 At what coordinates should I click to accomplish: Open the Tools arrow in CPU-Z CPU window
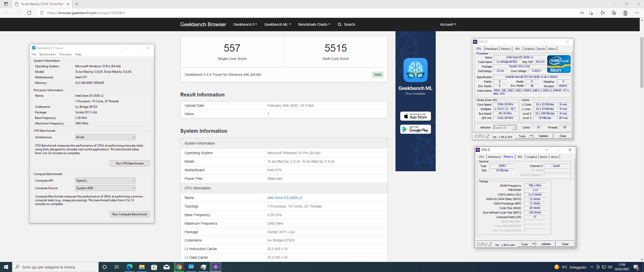point(531,136)
